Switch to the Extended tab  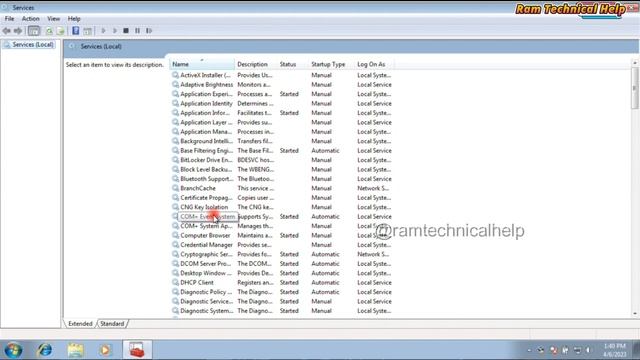tap(80, 324)
